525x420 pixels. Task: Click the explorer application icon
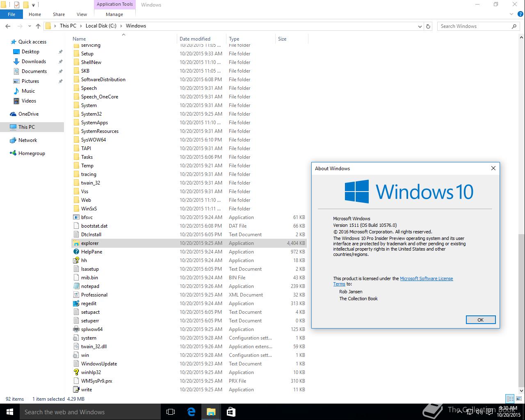coord(76,243)
